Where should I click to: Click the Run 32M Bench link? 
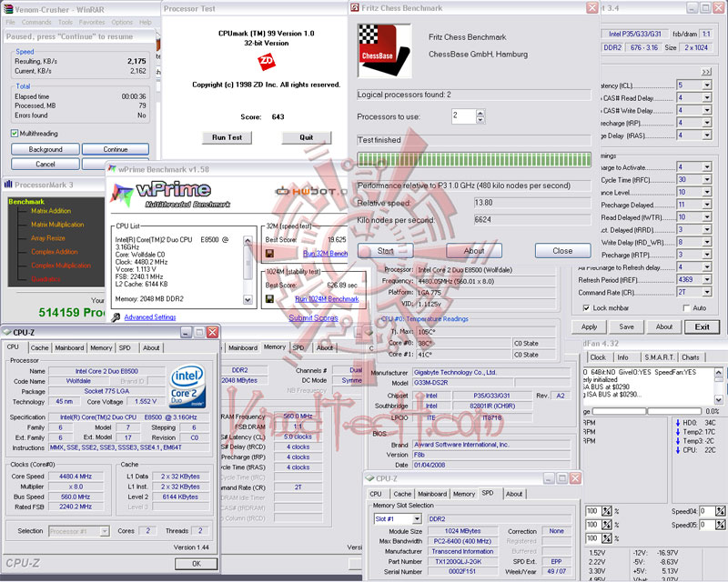[x=325, y=254]
